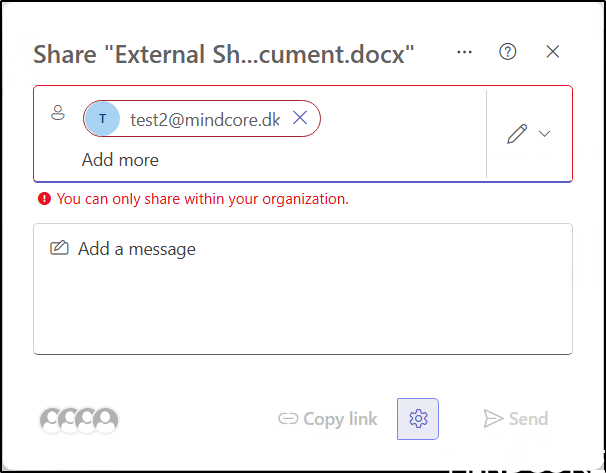
Task: Click the message compose note icon
Action: click(59, 248)
